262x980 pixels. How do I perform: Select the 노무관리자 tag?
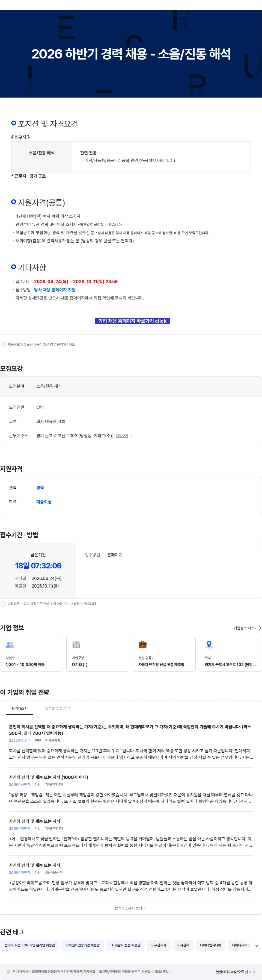[159, 945]
